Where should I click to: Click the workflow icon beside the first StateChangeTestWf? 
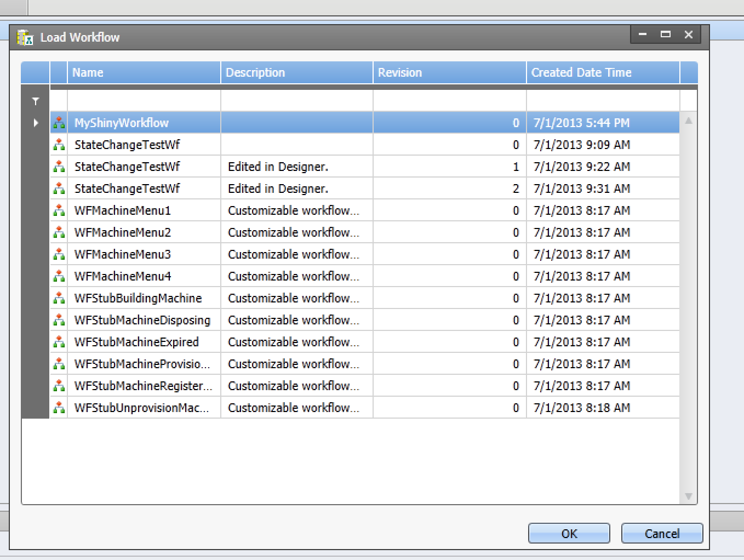click(59, 145)
